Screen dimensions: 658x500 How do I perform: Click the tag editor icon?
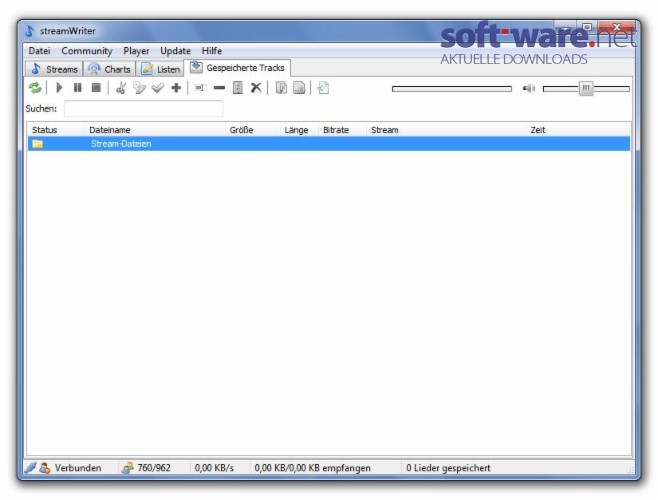[x=139, y=88]
